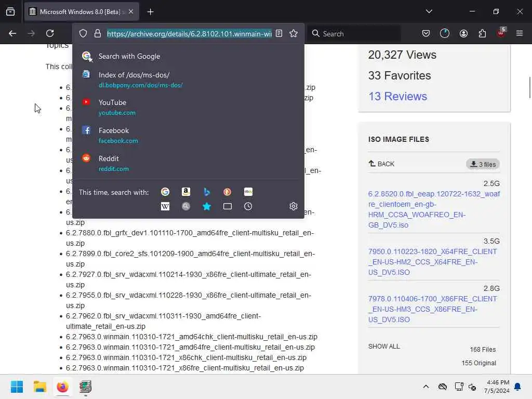Open the Windows Start button

tap(17, 387)
